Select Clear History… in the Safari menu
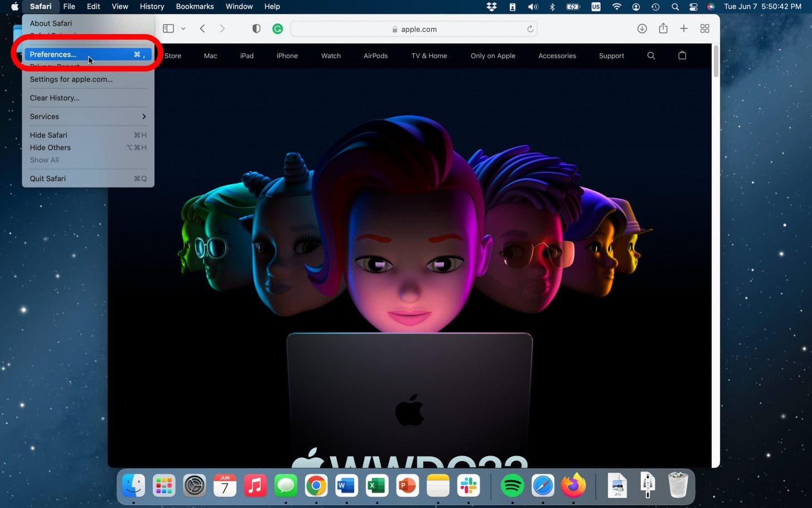Viewport: 812px width, 508px height. tap(88, 98)
